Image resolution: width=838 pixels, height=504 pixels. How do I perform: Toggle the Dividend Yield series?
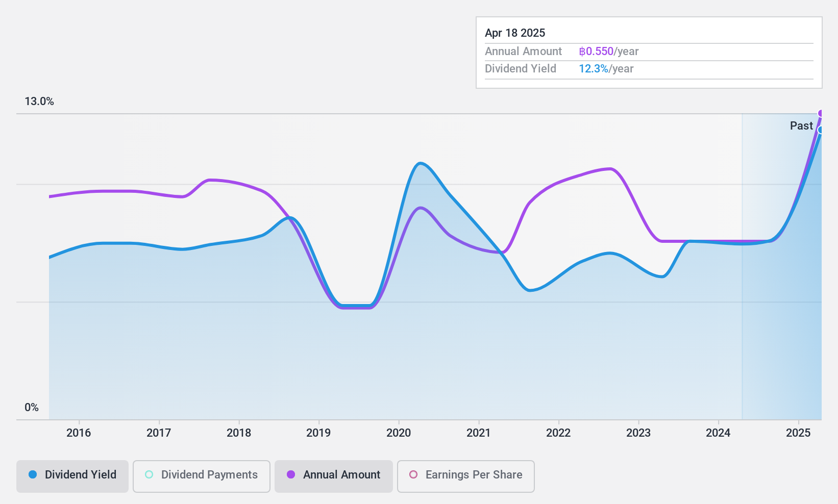click(x=72, y=476)
